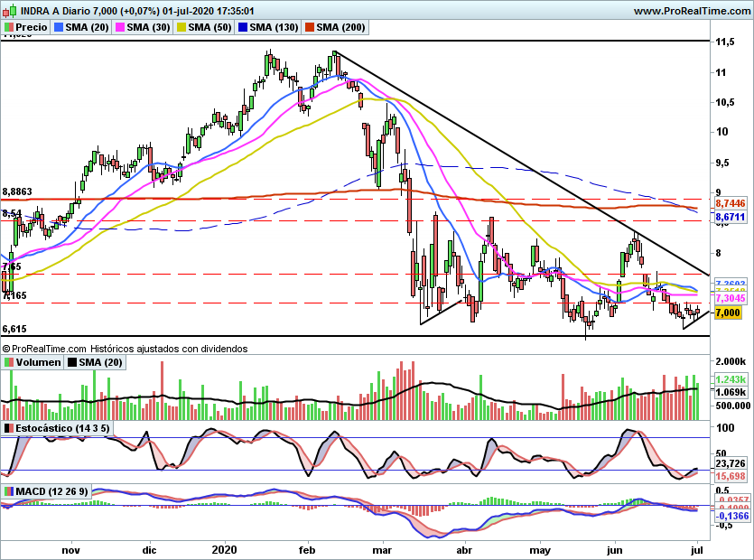Open the Estocástico (14 3 5) label
Screen dimensions: 754x560
tap(62, 428)
